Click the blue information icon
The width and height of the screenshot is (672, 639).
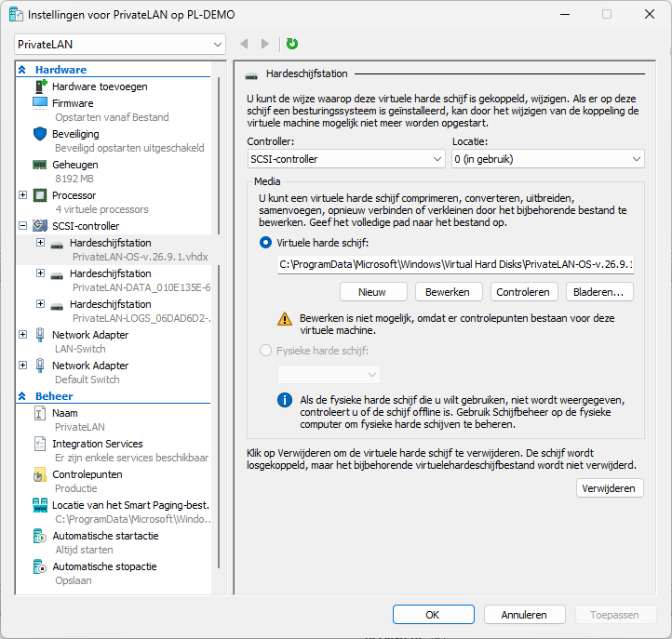click(285, 400)
